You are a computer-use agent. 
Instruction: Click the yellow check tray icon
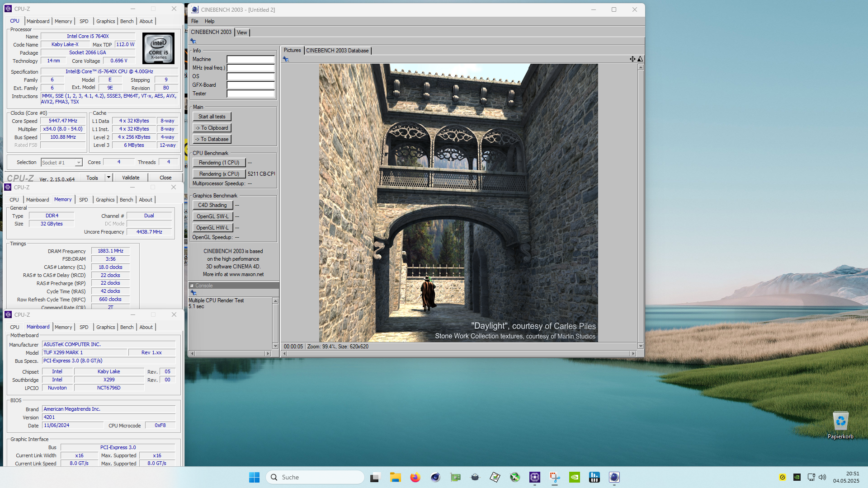783,477
